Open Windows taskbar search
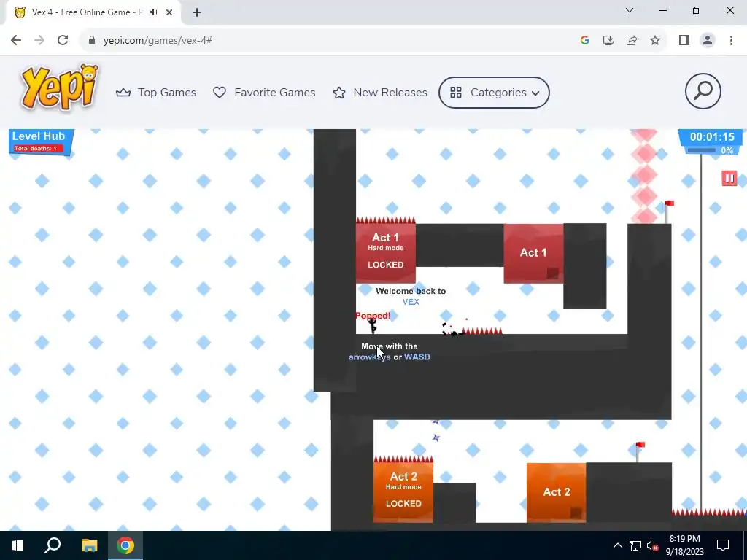The width and height of the screenshot is (747, 560). [x=53, y=545]
